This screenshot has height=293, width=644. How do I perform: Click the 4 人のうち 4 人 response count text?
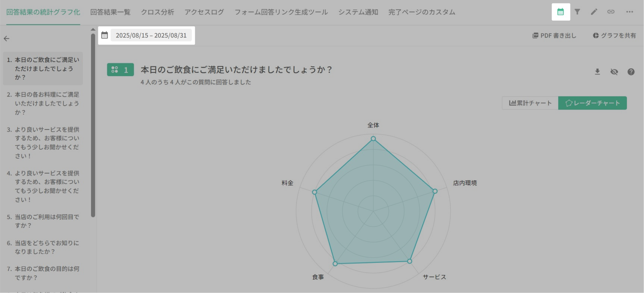click(196, 82)
